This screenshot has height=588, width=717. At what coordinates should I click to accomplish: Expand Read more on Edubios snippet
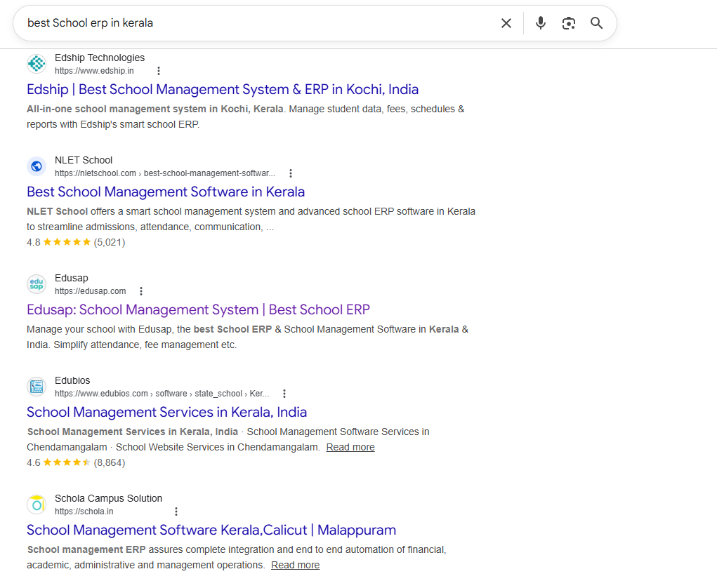pos(350,447)
